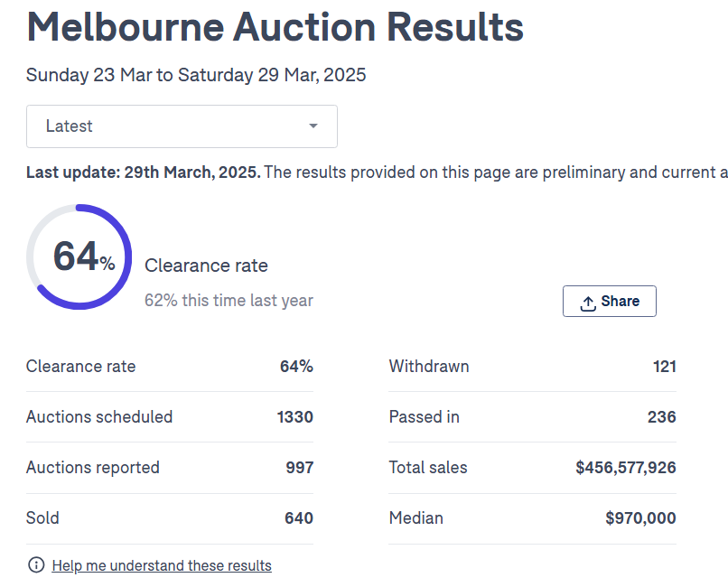
Task: Click the Passed in value 236
Action: 662,417
